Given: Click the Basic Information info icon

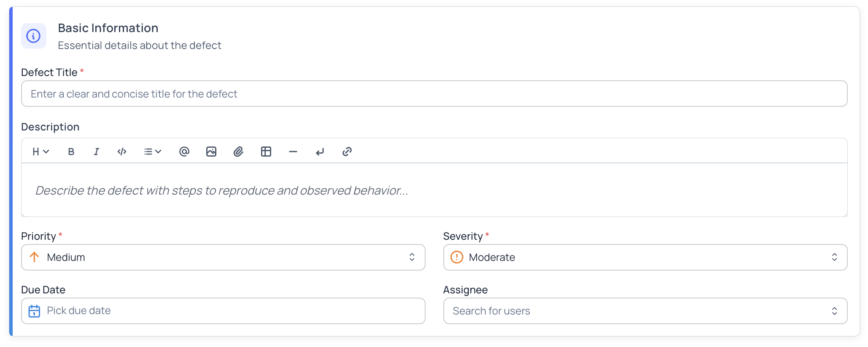Looking at the screenshot, I should [x=34, y=36].
